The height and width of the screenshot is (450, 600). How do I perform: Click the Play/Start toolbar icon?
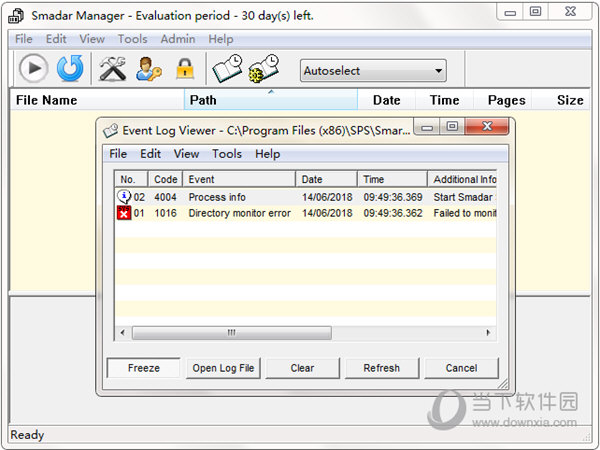34,68
